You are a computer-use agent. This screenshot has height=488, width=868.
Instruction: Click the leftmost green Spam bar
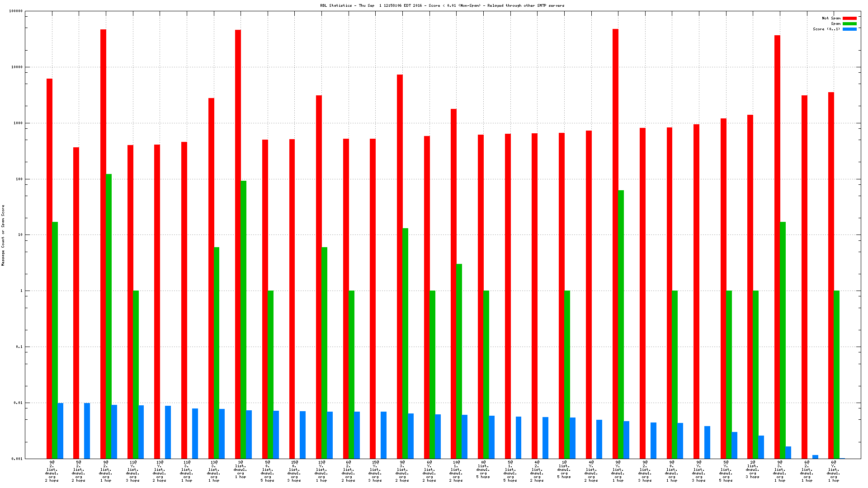(x=55, y=340)
